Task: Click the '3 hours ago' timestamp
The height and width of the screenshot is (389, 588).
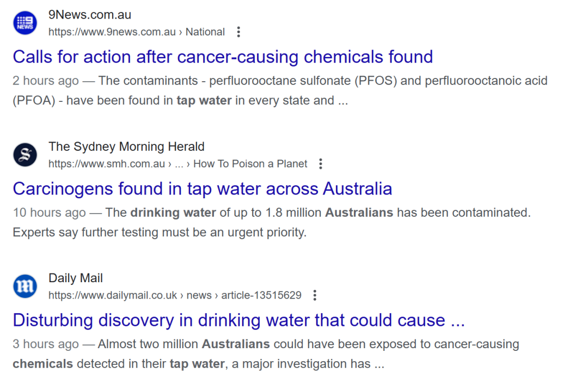Action: (46, 345)
